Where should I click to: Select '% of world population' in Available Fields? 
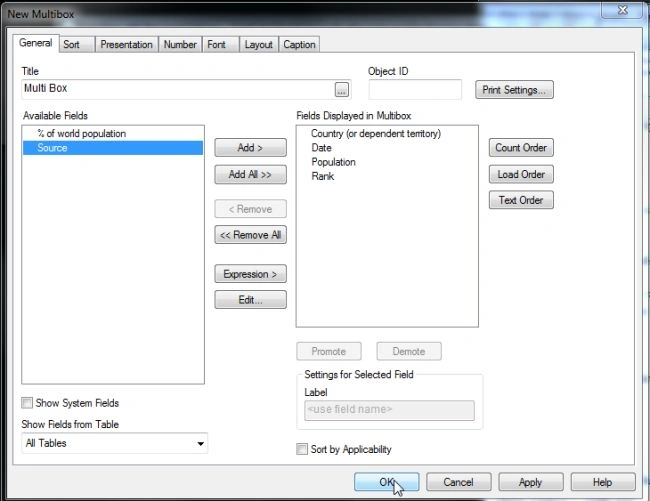(113, 133)
